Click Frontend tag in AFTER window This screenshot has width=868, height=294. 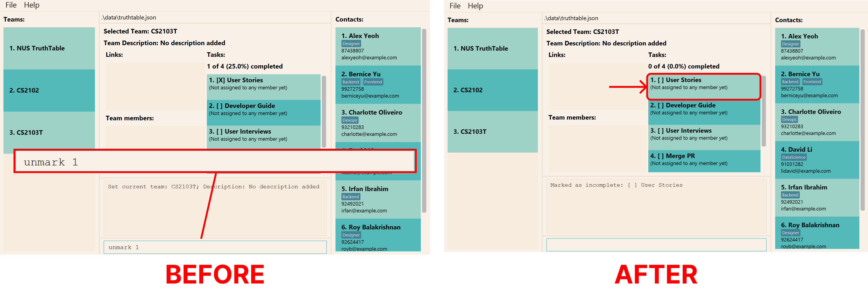tap(812, 82)
